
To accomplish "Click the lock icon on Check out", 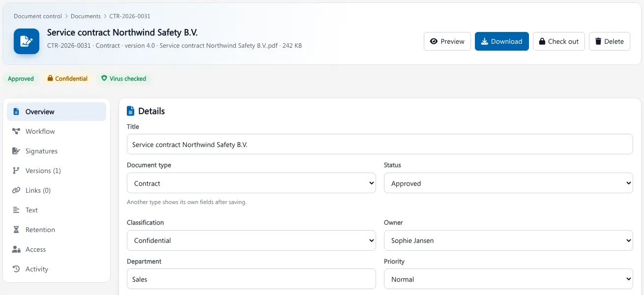I will pos(542,41).
